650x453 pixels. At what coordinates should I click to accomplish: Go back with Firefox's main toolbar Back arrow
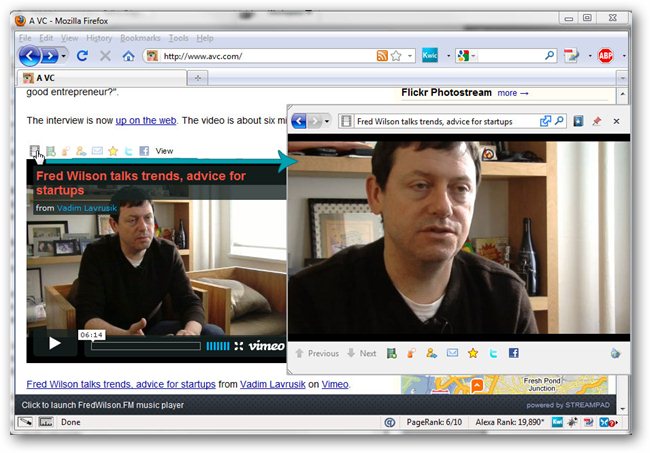click(x=30, y=56)
